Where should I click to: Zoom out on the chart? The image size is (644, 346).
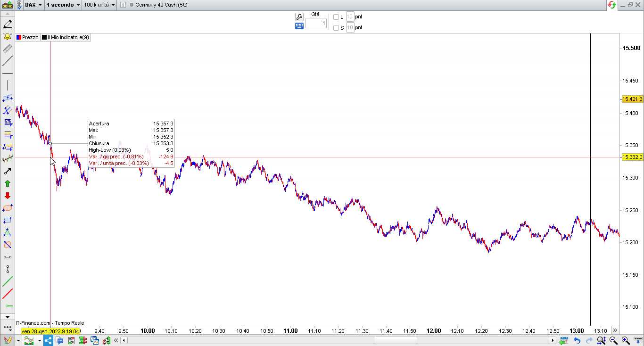tap(613, 340)
